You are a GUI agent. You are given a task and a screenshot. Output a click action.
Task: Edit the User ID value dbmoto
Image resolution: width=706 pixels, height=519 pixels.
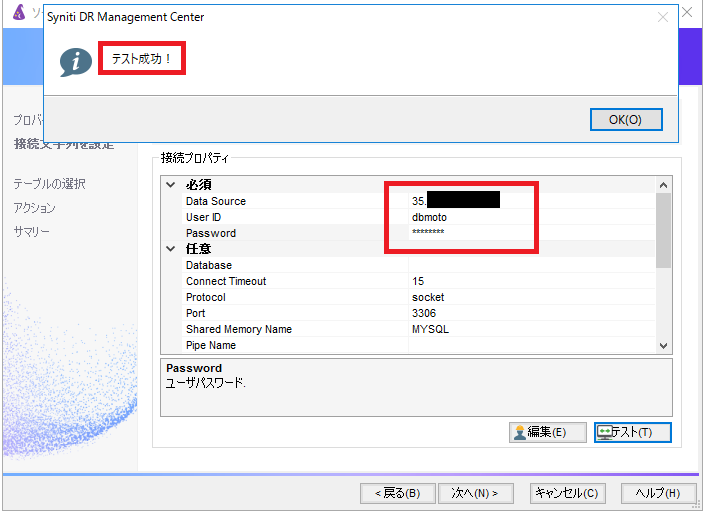429,217
